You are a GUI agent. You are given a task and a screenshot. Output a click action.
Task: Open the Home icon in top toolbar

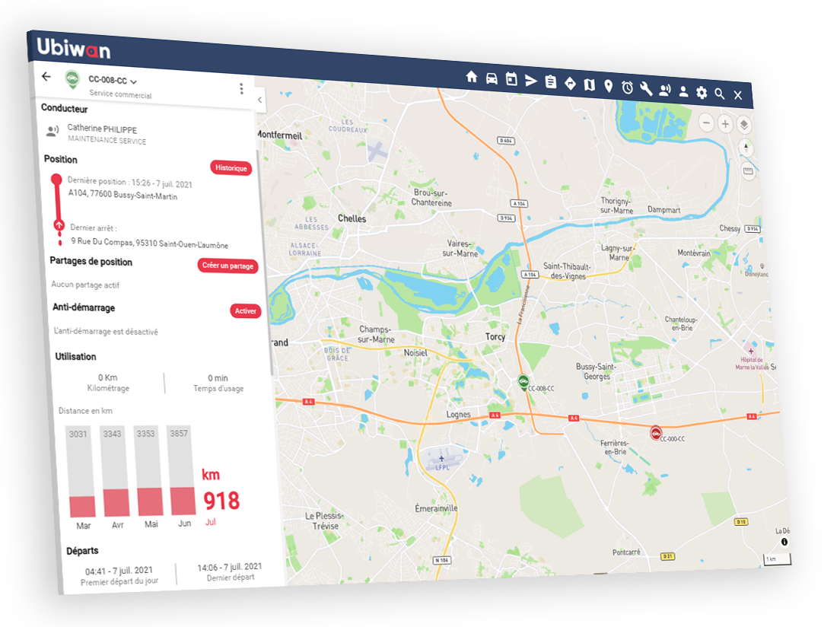[x=472, y=77]
